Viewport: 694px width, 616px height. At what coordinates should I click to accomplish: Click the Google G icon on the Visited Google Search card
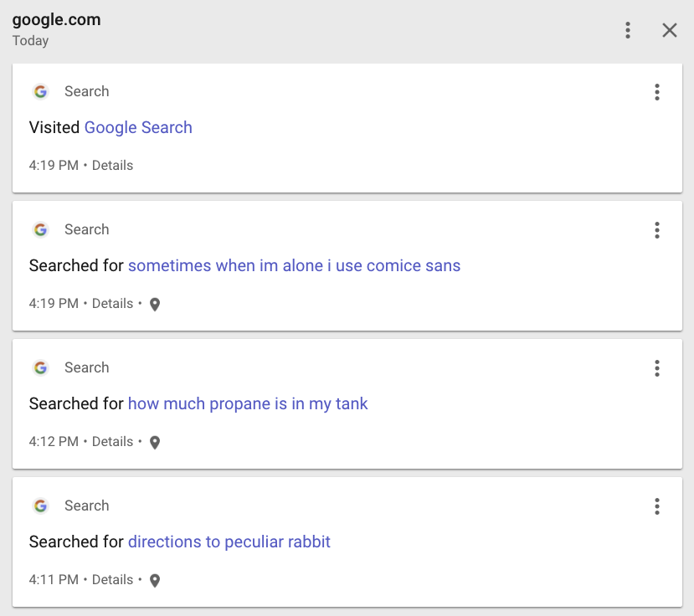[x=40, y=91]
